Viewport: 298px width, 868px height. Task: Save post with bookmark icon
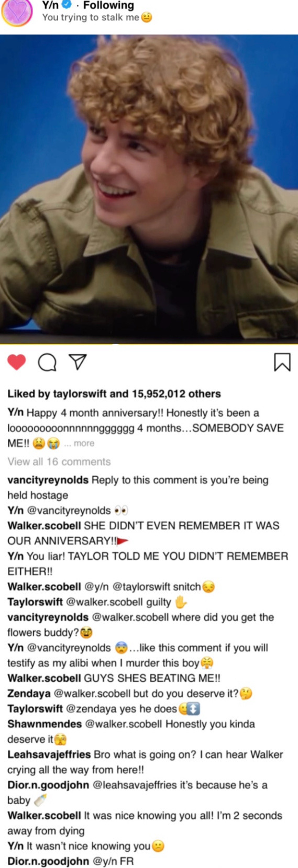(x=282, y=362)
